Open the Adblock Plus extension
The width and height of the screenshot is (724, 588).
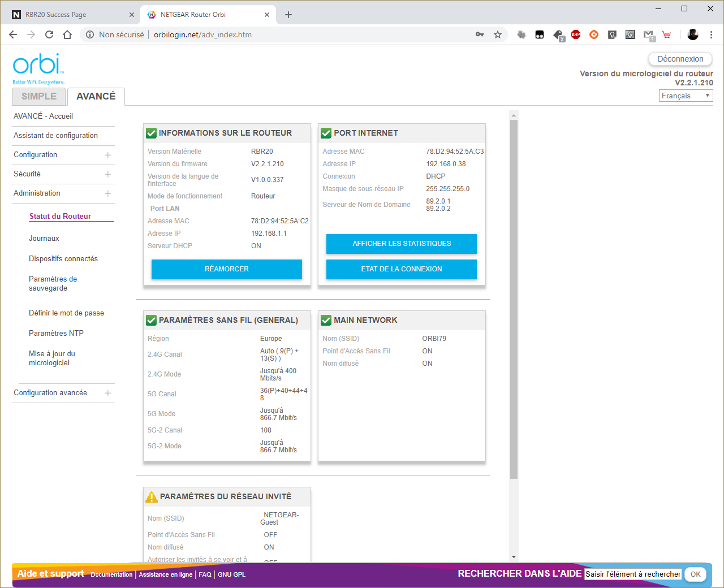click(x=576, y=34)
